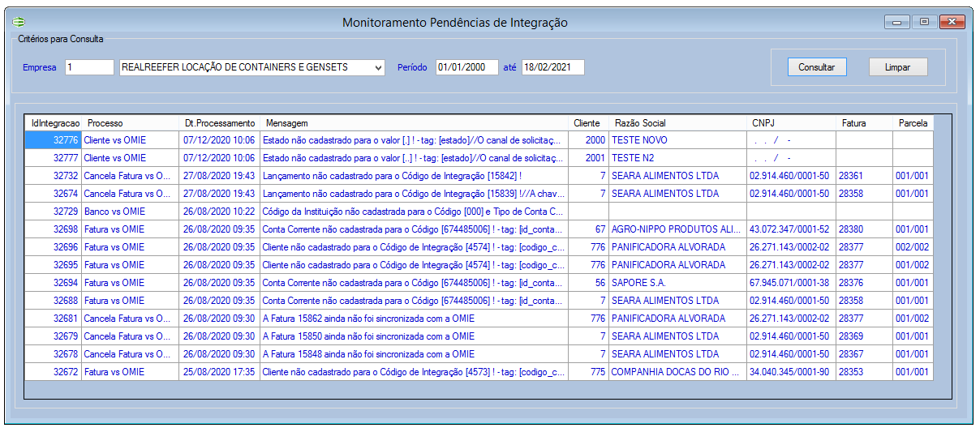Click date cell 26/08/2020 10:22
The width and height of the screenshot is (980, 432).
pos(220,212)
